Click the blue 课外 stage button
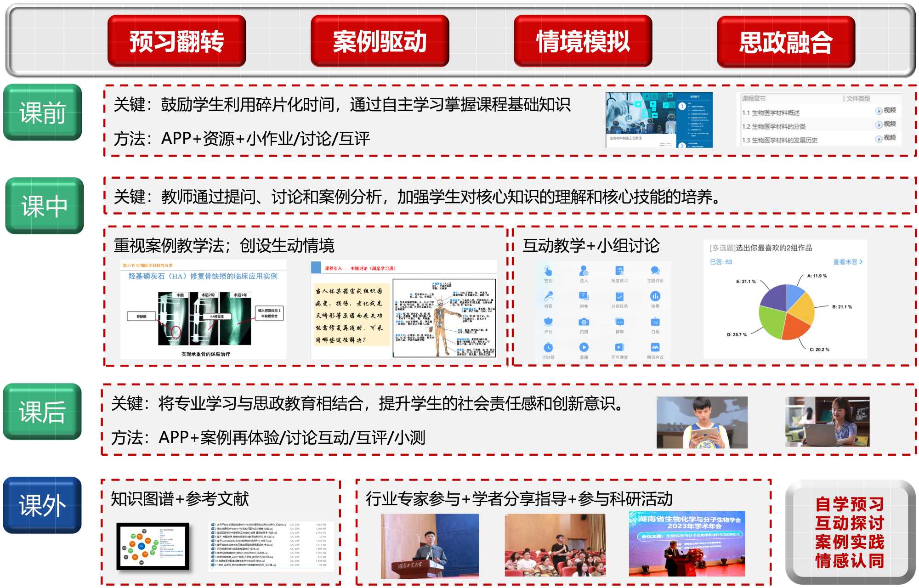 tap(42, 505)
